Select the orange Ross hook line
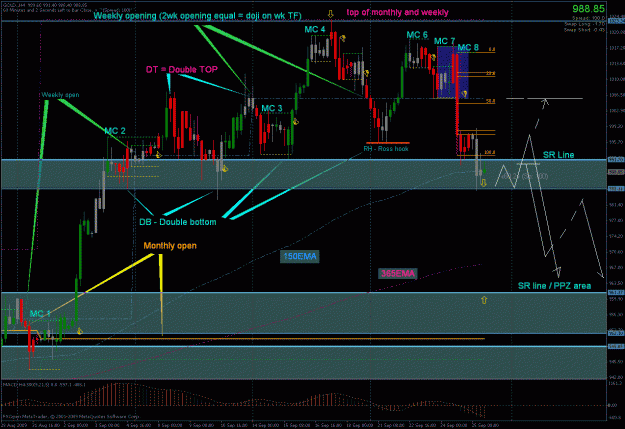Screen dimensions: 625x429 coord(388,142)
